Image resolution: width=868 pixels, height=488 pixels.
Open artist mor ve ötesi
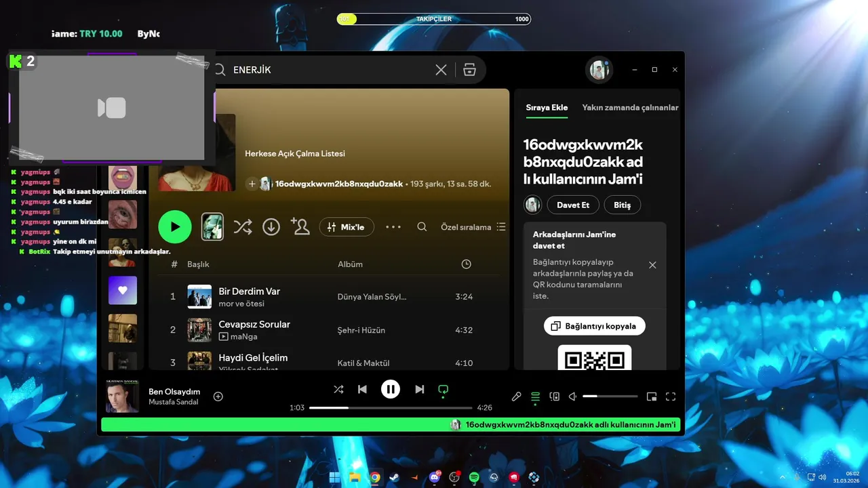point(241,304)
